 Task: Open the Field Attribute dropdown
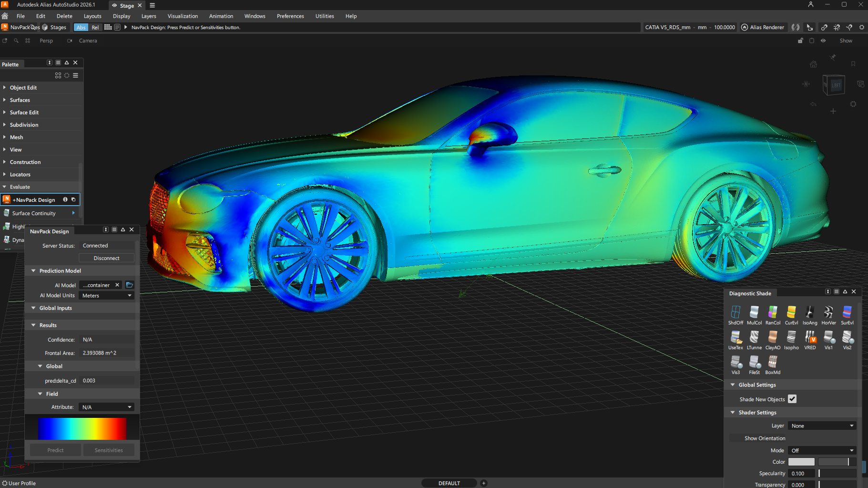(x=106, y=407)
